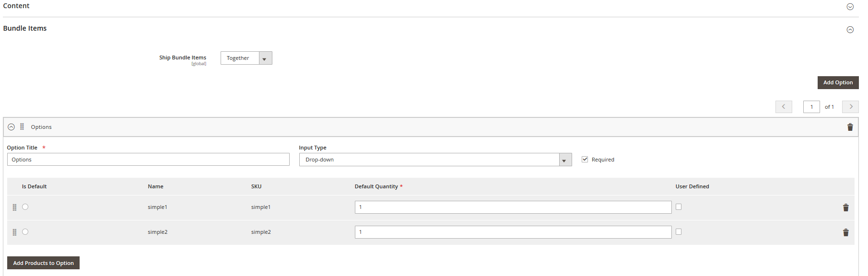Focus the Option Title input field
The height and width of the screenshot is (276, 868).
[x=148, y=160]
